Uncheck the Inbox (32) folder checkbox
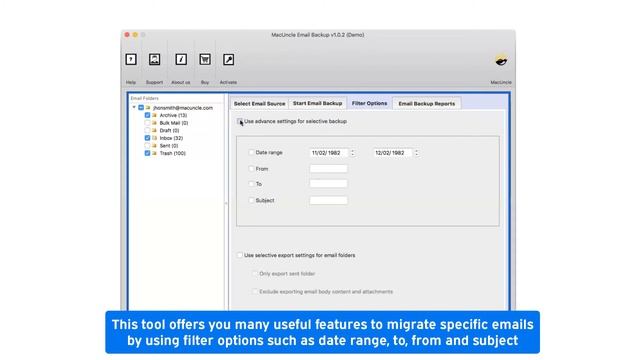 point(147,138)
